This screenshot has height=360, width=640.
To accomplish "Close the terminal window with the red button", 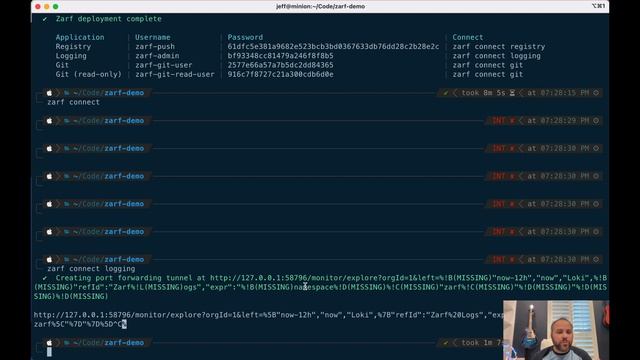I will pos(38,7).
